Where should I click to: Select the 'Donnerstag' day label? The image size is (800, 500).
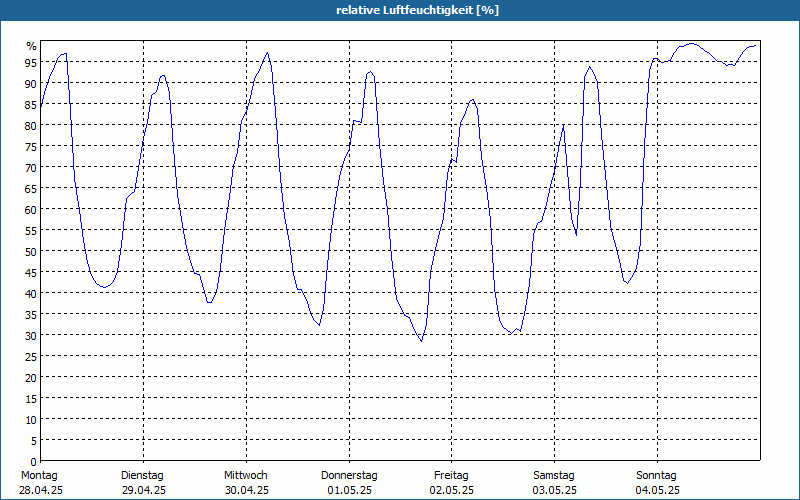point(349,476)
